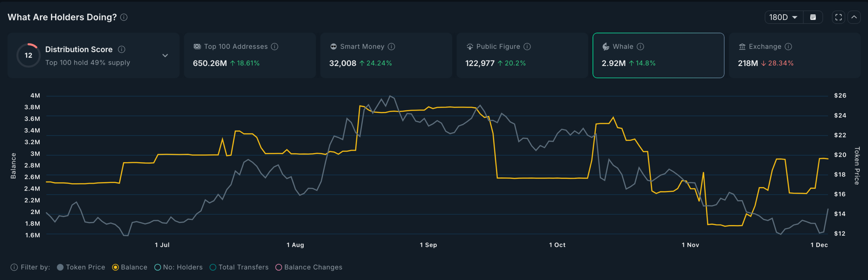Select the Public Figure card
Image resolution: width=868 pixels, height=280 pixels.
coord(522,56)
